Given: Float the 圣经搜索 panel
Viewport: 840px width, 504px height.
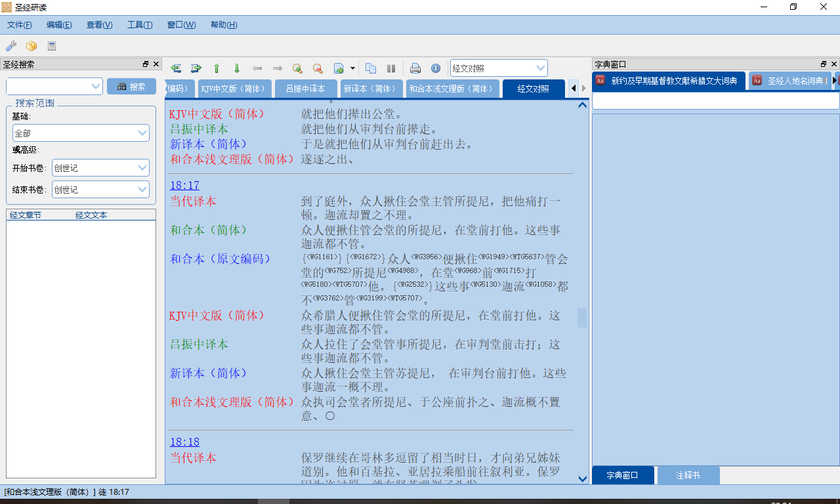Looking at the screenshot, I should click(x=146, y=64).
